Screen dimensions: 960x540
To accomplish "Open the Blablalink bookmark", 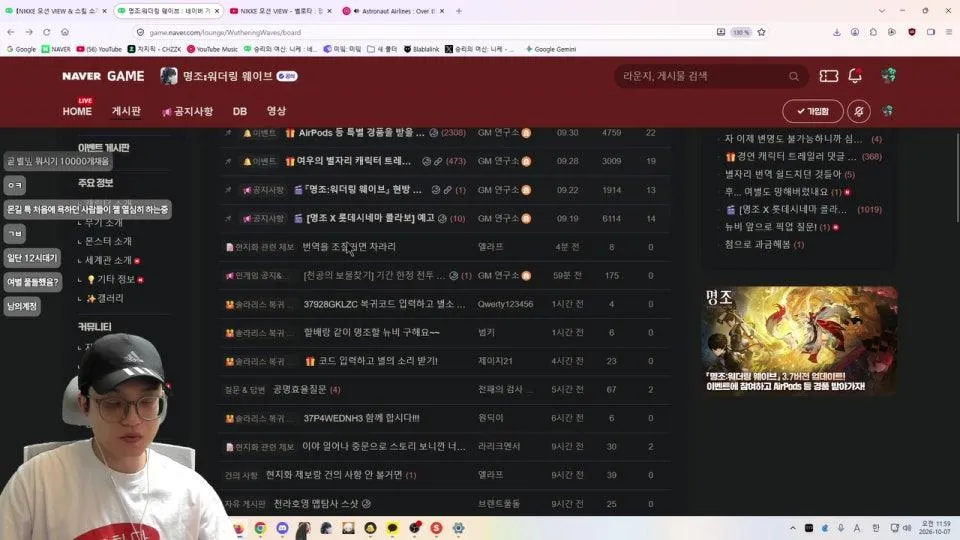I will click(x=421, y=49).
